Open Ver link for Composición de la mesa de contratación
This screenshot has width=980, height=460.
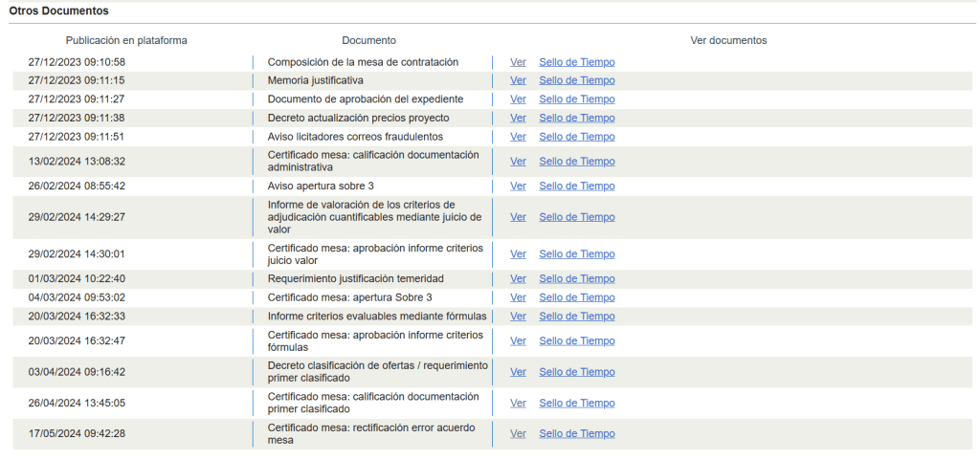point(518,62)
